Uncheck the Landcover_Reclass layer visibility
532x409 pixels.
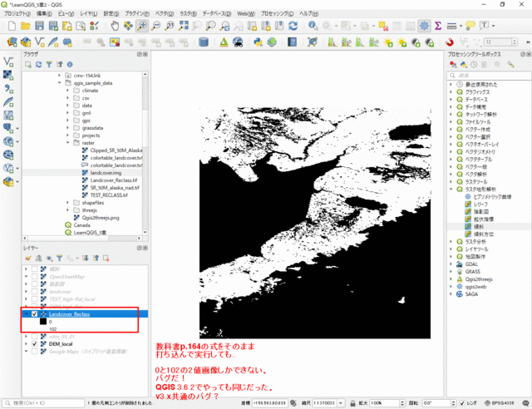click(34, 314)
